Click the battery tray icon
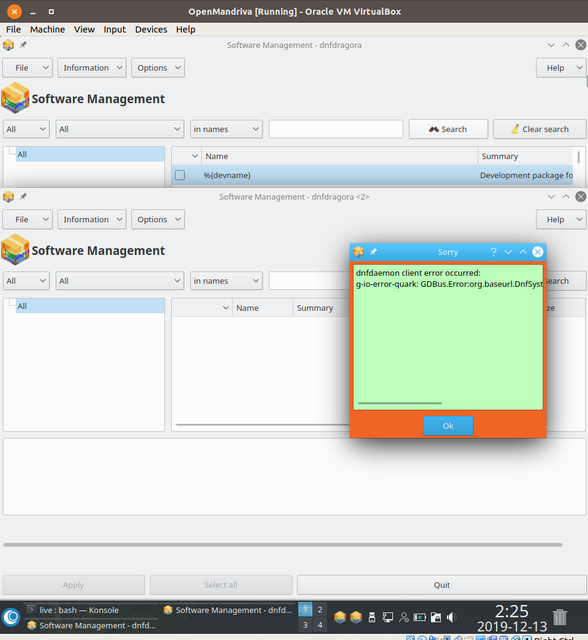 pos(419,617)
